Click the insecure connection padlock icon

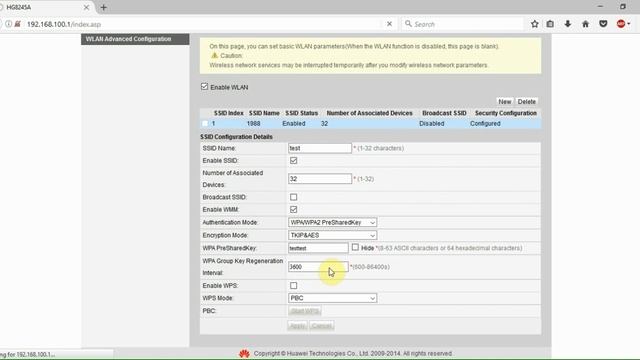click(18, 24)
